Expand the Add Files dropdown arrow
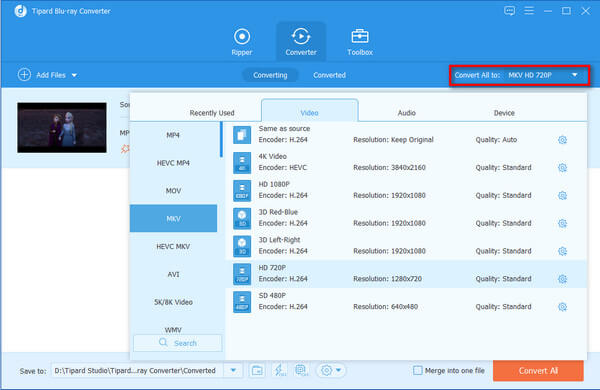Viewport: 600px width, 390px height. click(x=74, y=75)
